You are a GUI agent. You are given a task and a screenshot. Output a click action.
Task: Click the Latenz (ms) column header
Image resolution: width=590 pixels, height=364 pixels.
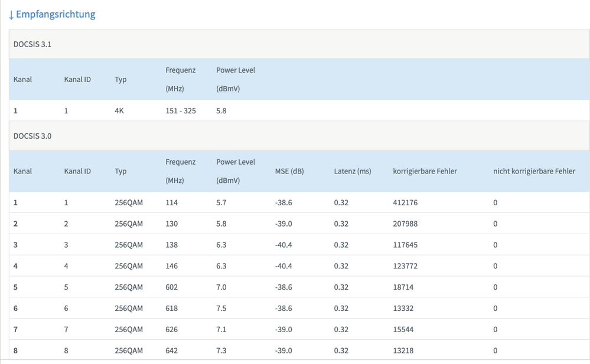(x=353, y=171)
